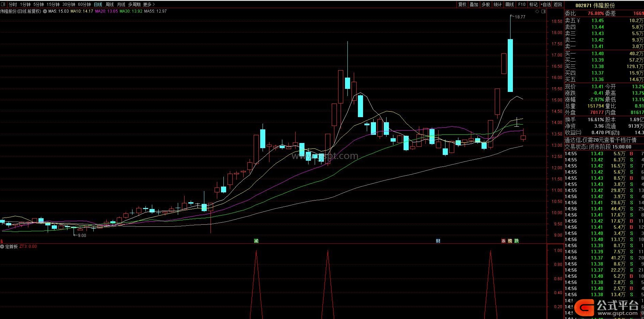
Task: Open the 多股 multi-stock view
Action: coord(486,4)
